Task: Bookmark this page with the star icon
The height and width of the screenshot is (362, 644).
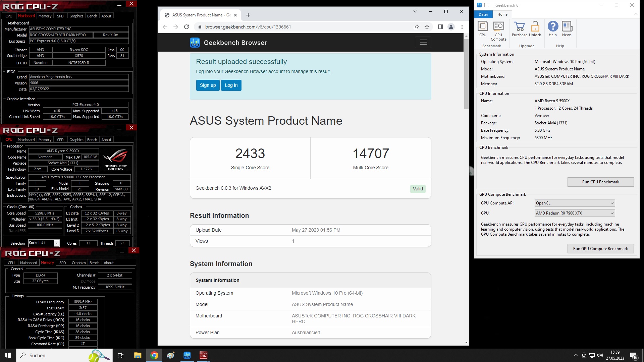Action: click(427, 27)
